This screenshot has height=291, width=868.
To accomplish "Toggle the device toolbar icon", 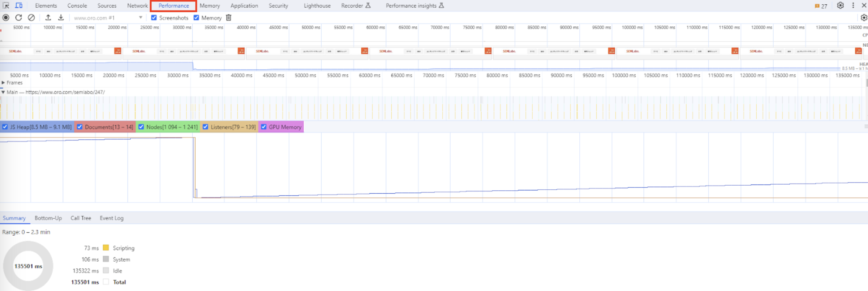I will point(19,5).
